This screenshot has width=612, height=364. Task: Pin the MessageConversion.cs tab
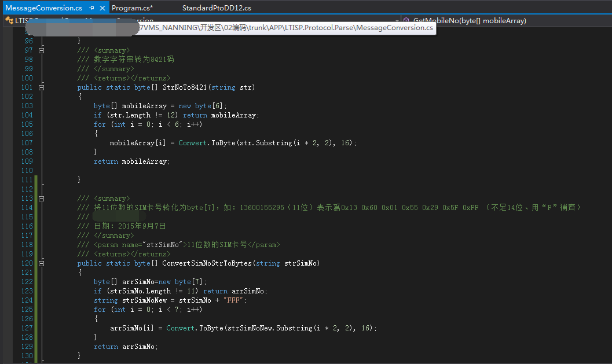point(92,8)
